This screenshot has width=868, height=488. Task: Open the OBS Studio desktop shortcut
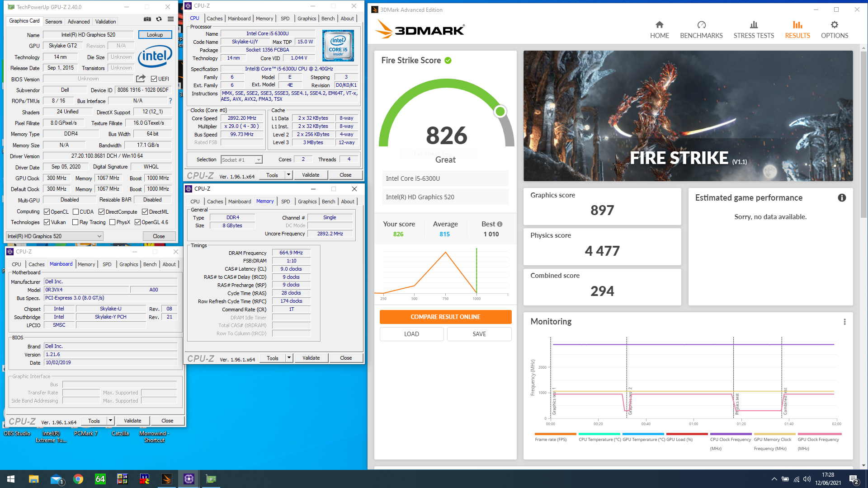click(x=17, y=433)
